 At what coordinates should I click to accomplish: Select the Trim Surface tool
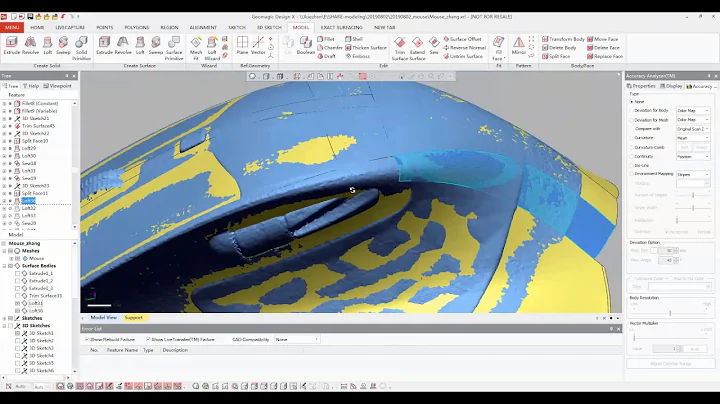pyautogui.click(x=399, y=48)
